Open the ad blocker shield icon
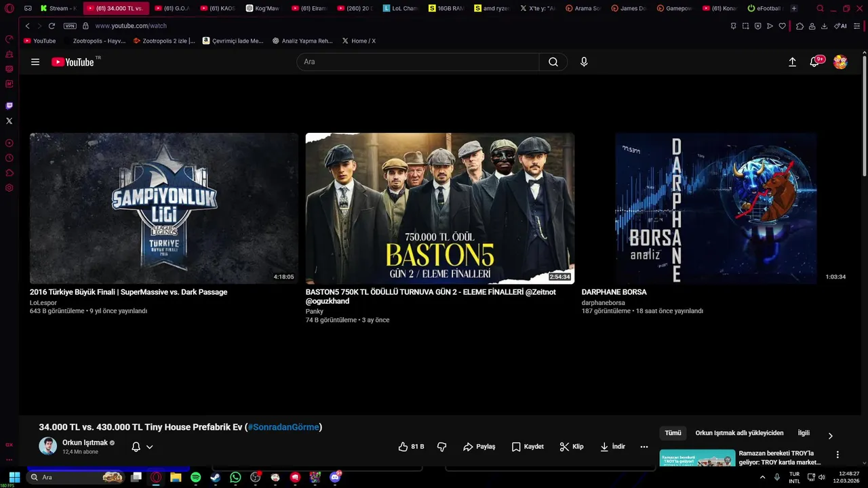The height and width of the screenshot is (488, 868). point(757,26)
